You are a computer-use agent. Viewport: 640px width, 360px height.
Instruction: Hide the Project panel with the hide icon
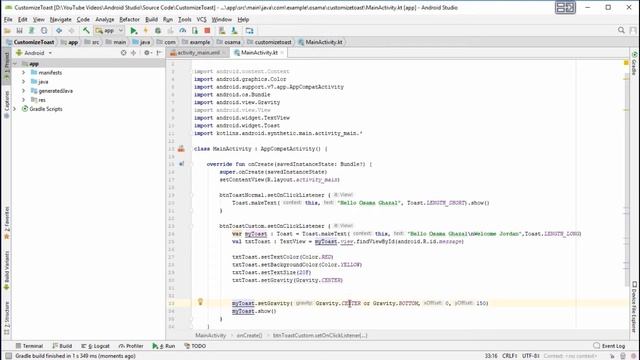click(159, 53)
